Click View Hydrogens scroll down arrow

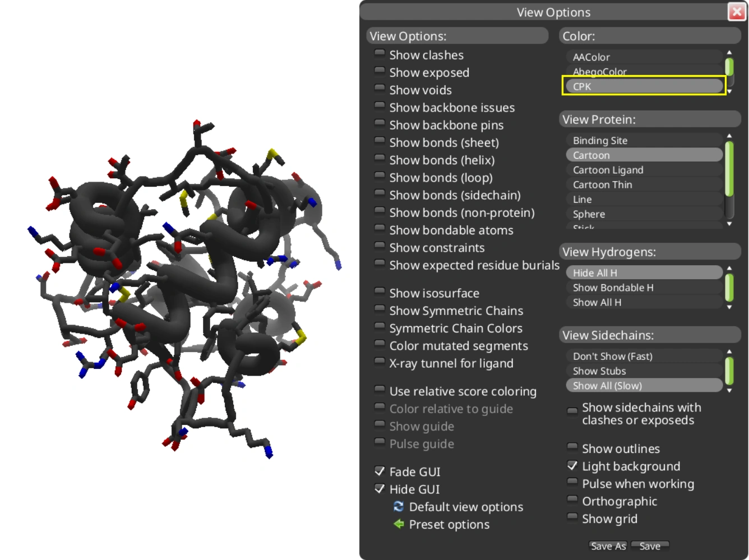pos(729,307)
